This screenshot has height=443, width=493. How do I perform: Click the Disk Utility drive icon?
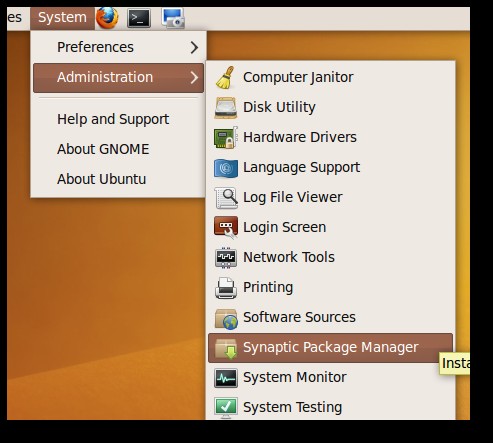(226, 107)
